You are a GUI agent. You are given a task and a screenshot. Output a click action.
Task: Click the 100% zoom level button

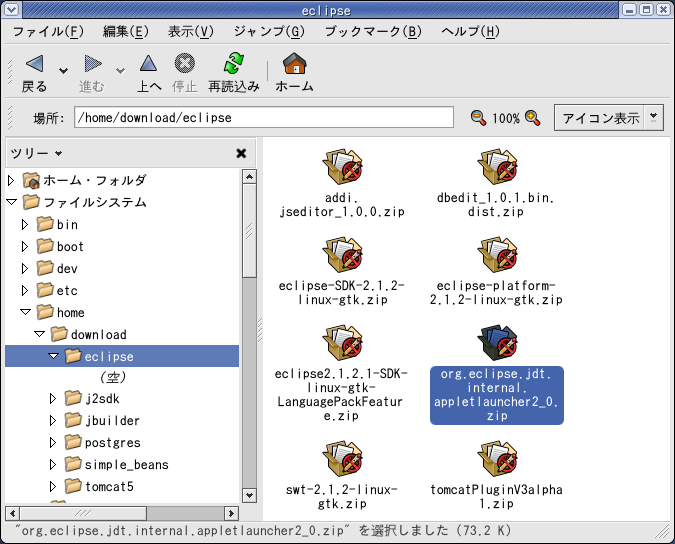point(506,118)
